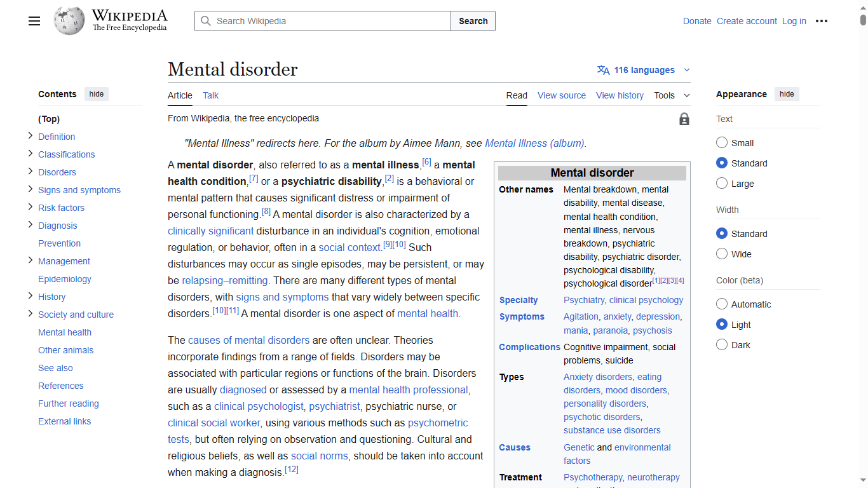Go to External links in Contents
This screenshot has width=868, height=488.
click(x=64, y=421)
